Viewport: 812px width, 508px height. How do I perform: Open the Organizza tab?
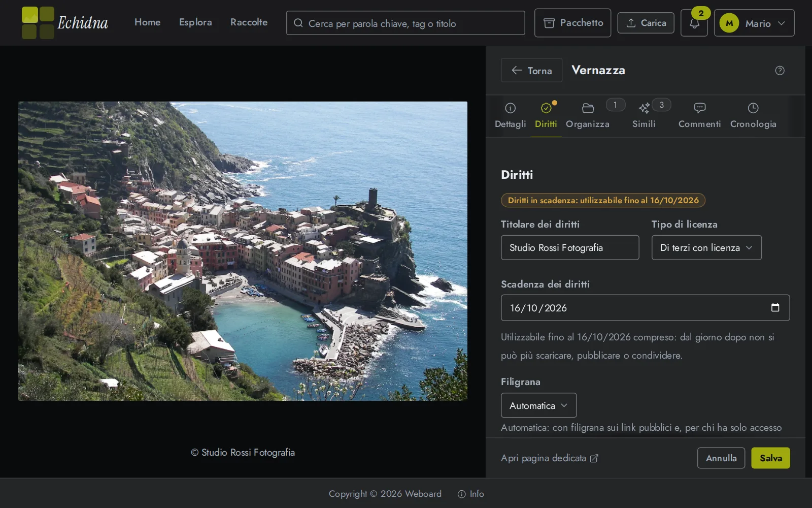pos(588,116)
